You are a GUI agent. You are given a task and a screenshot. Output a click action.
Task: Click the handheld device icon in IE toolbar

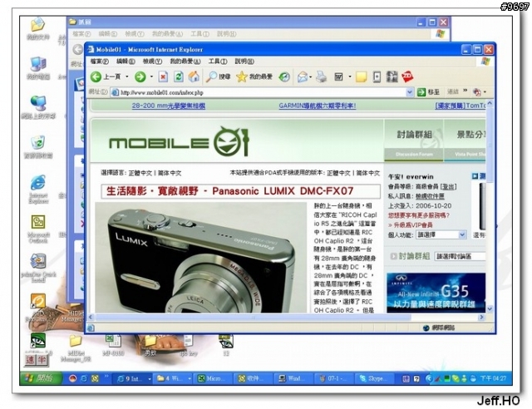[377, 77]
